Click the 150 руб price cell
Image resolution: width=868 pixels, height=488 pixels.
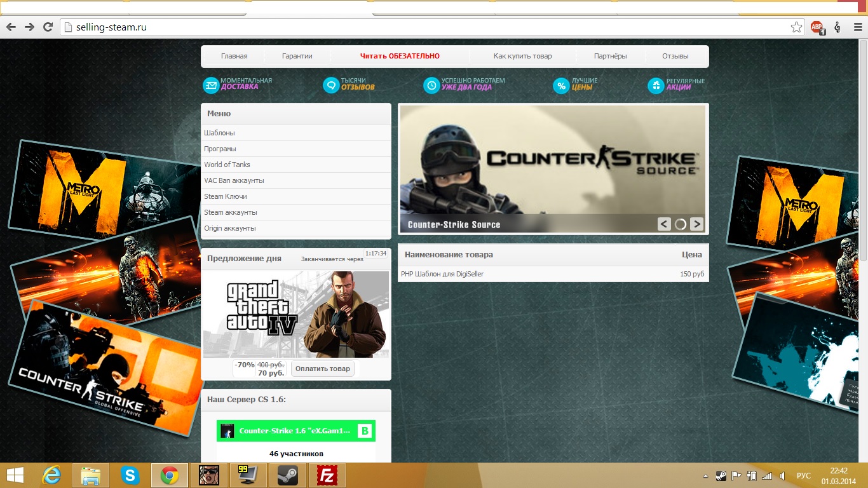tap(692, 274)
